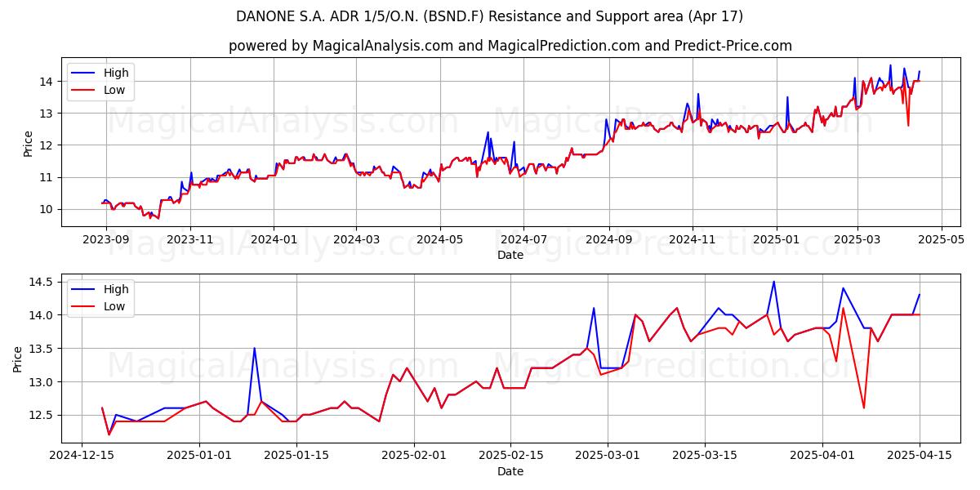980x490 pixels.
Task: Click the "High" legend label in the 2025 close-up chart
Action: (116, 289)
